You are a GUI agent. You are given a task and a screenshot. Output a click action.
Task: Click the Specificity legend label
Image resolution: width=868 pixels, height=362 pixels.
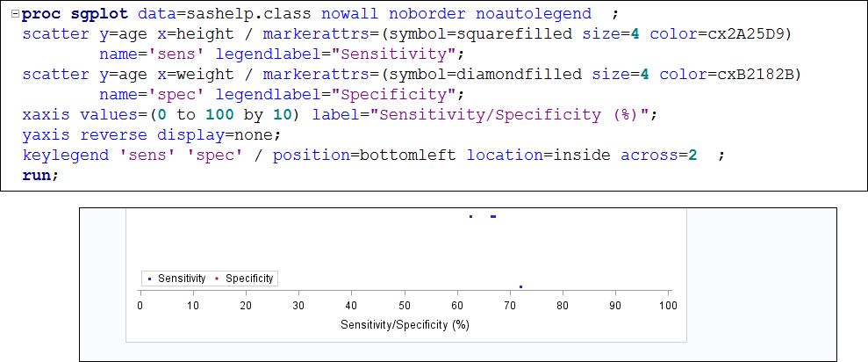[x=249, y=279]
